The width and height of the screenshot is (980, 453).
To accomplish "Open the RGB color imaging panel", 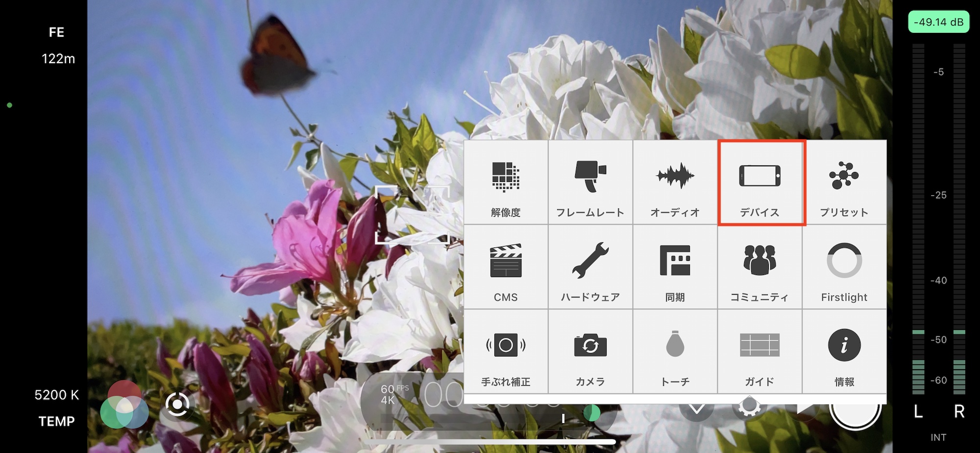I will pyautogui.click(x=124, y=405).
